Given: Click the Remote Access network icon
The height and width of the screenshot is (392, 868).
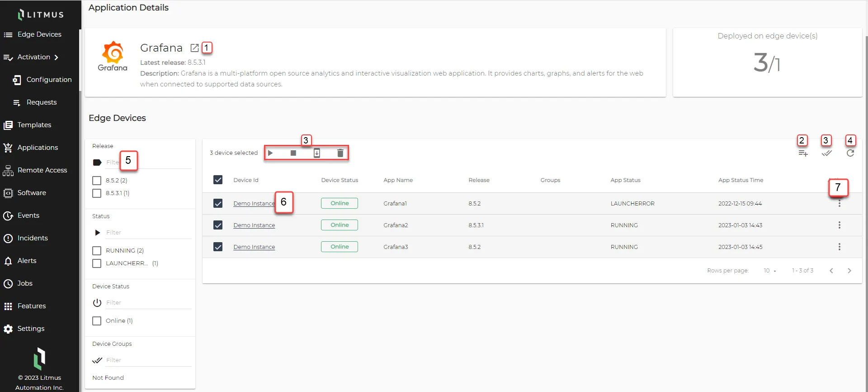Looking at the screenshot, I should coord(8,170).
